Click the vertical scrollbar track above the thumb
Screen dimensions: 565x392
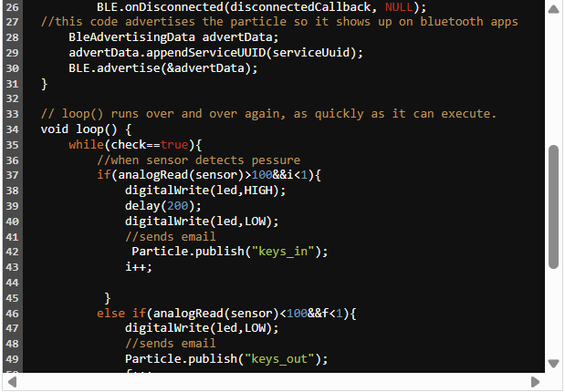(553, 82)
